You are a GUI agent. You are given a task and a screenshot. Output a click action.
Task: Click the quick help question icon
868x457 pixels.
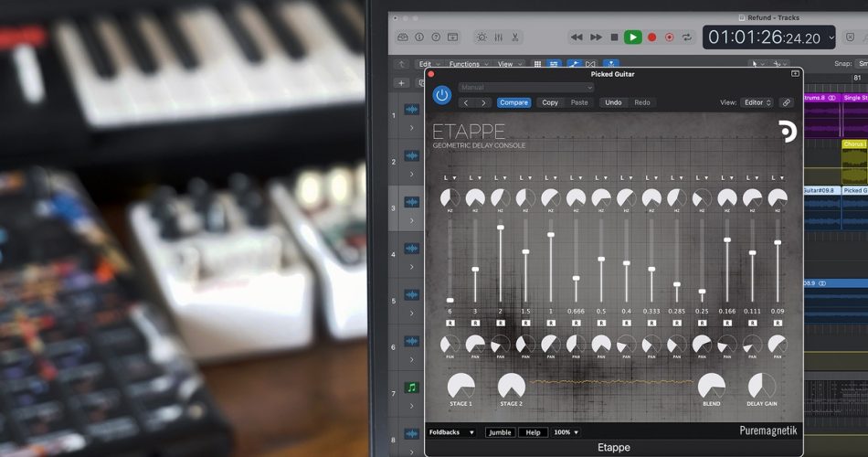point(436,37)
